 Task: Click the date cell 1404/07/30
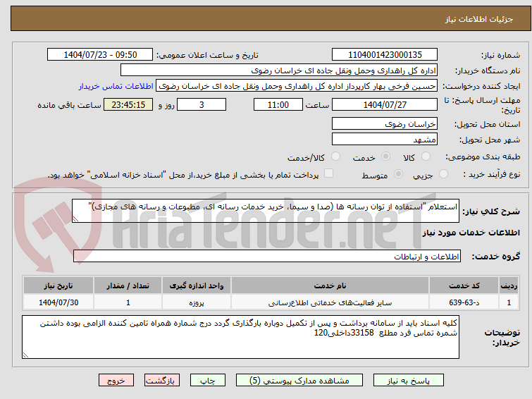click(x=58, y=302)
